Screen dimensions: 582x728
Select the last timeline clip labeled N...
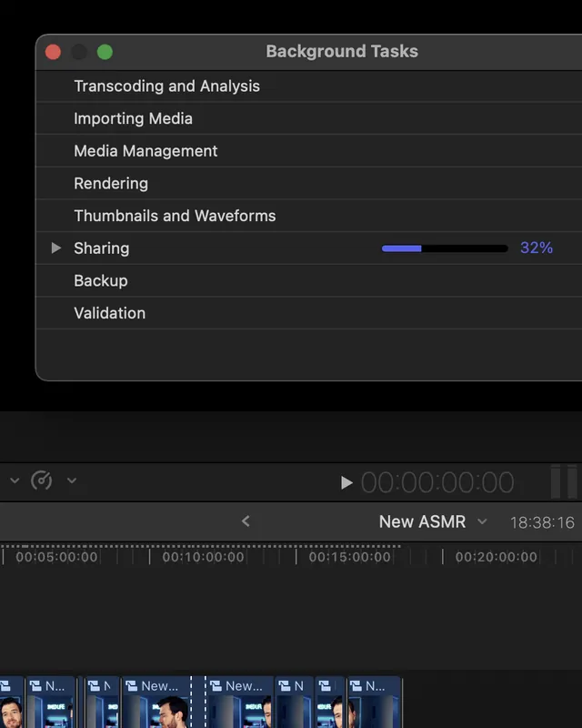pyautogui.click(x=374, y=702)
